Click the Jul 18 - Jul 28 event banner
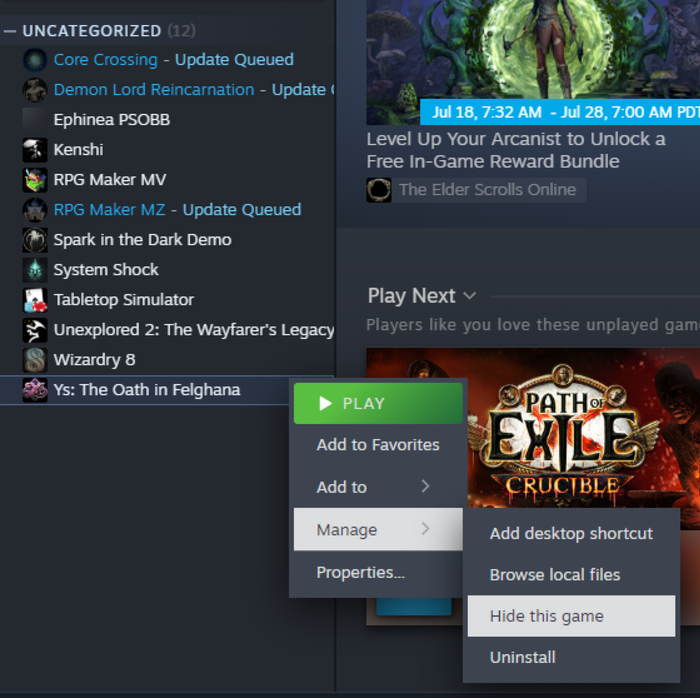The height and width of the screenshot is (698, 700). [560, 112]
